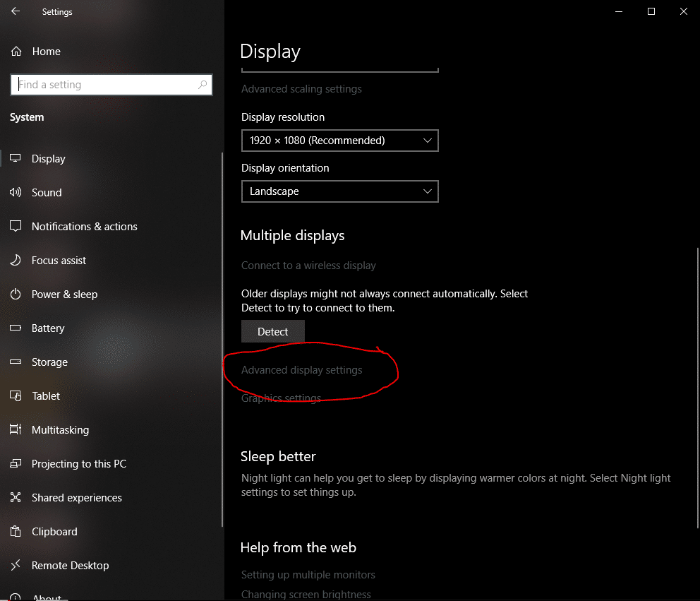
Task: Open Notifications & actions icon
Action: click(16, 227)
